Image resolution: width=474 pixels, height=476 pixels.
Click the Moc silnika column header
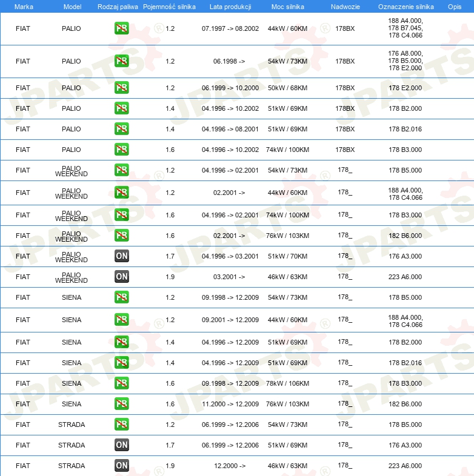[288, 6]
